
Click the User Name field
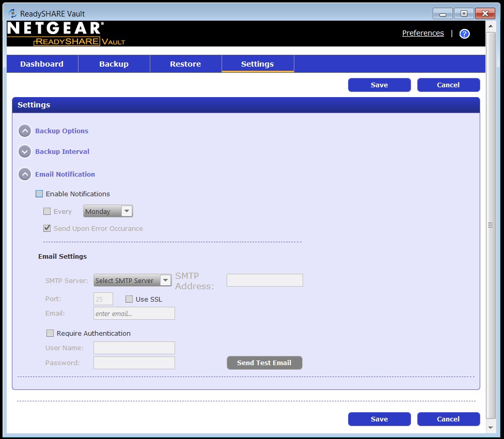coord(134,348)
